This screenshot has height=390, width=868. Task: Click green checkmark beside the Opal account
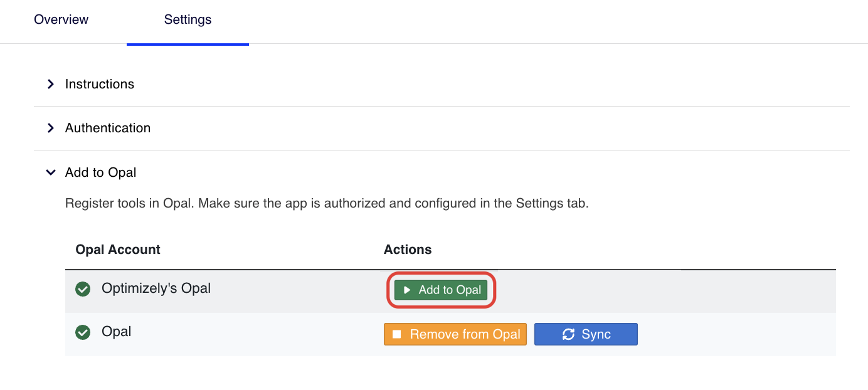click(x=83, y=332)
